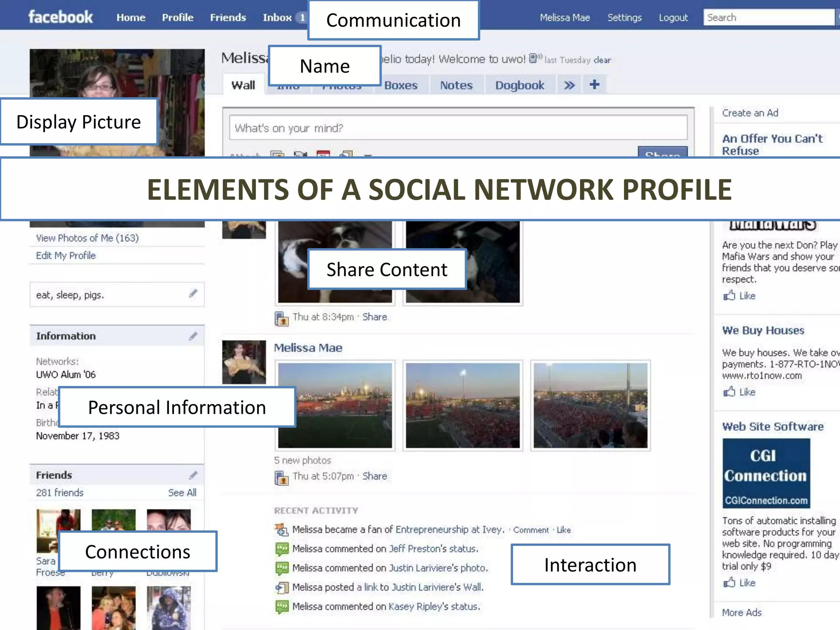
Task: Open Melissa Mae name link on wall post
Action: click(308, 348)
